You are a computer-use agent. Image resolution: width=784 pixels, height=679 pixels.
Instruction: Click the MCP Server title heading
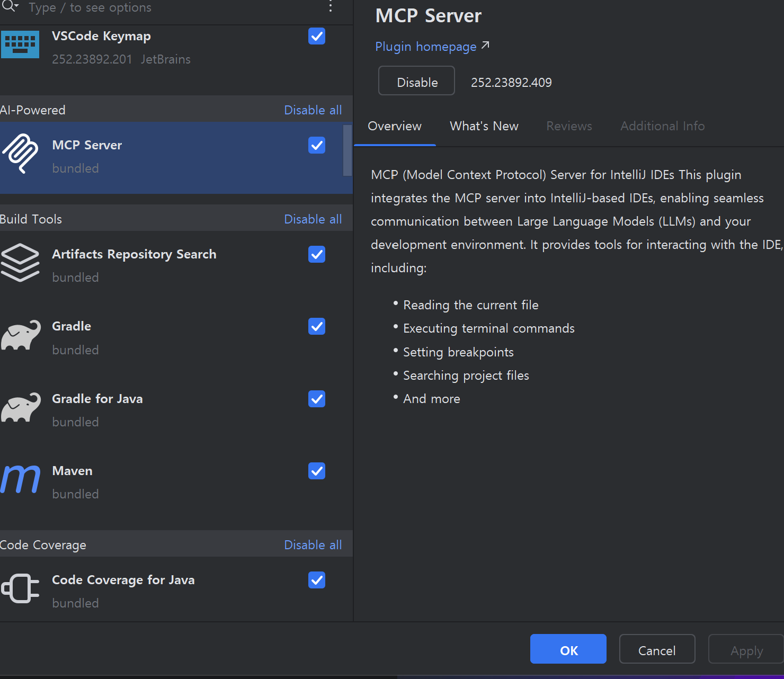point(428,16)
